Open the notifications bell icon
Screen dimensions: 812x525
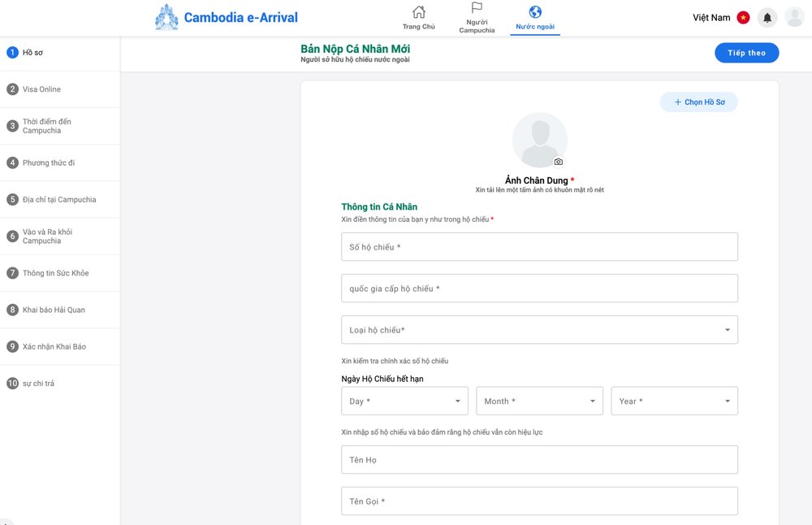pos(767,18)
